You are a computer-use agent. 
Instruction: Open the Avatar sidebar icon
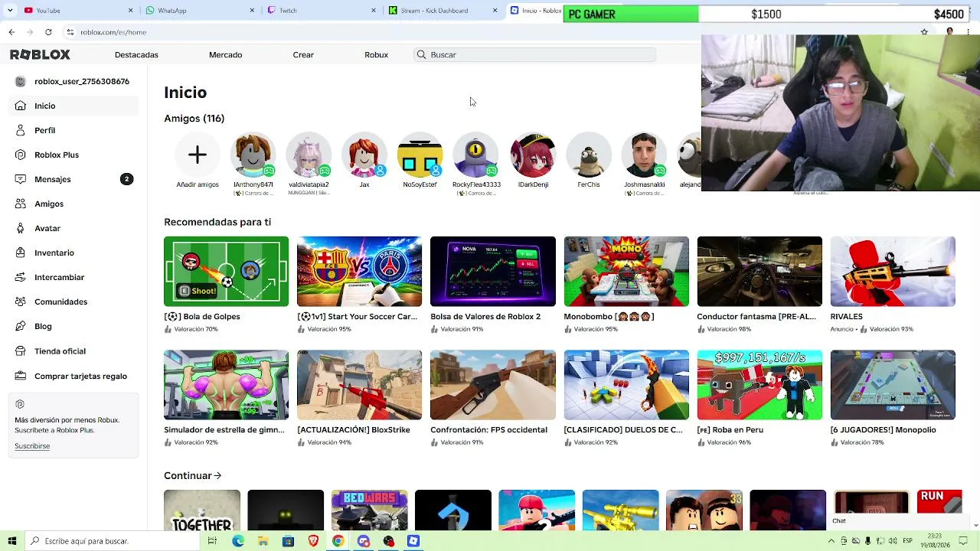pos(20,228)
